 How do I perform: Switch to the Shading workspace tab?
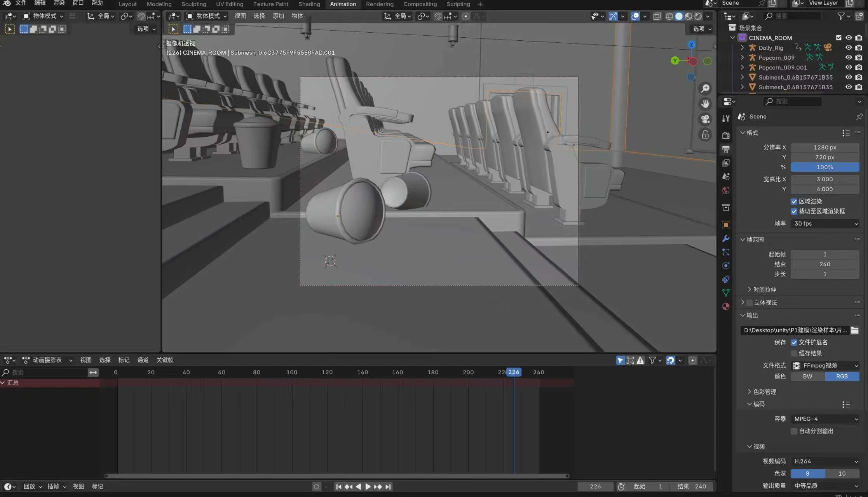pos(309,4)
